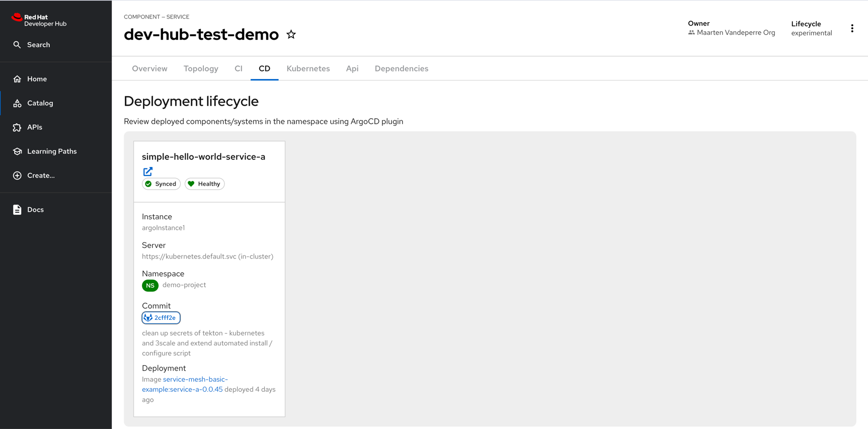Open the Kubernetes tab

point(308,68)
